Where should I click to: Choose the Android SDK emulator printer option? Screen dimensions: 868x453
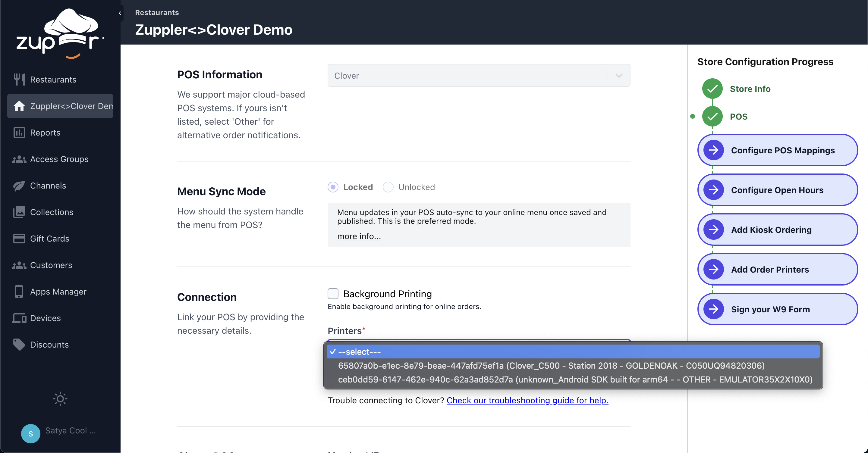click(x=575, y=379)
